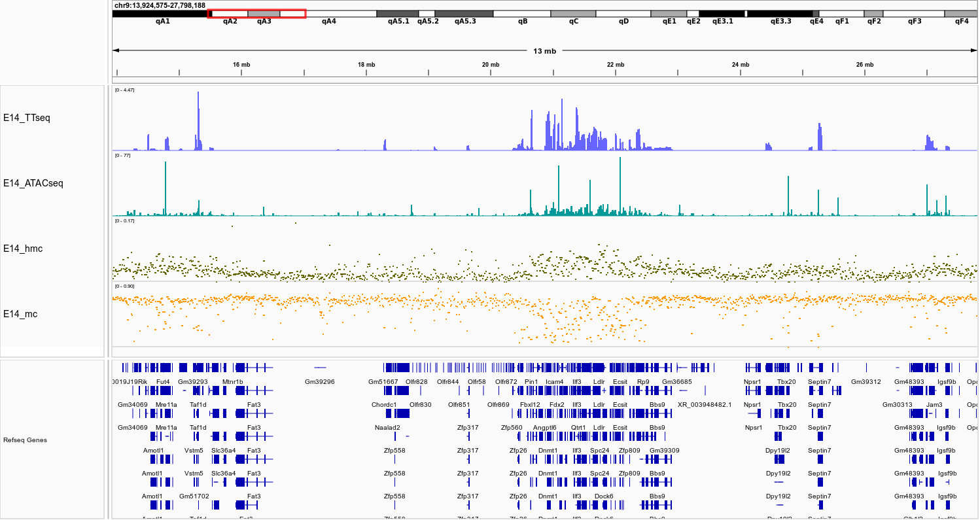Click the Naalad2 gene label

pyautogui.click(x=387, y=427)
